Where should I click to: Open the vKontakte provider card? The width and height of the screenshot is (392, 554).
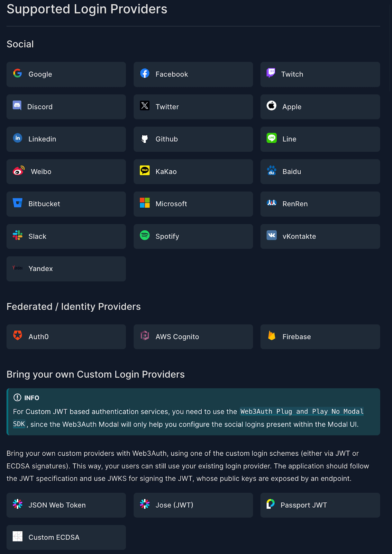[320, 236]
